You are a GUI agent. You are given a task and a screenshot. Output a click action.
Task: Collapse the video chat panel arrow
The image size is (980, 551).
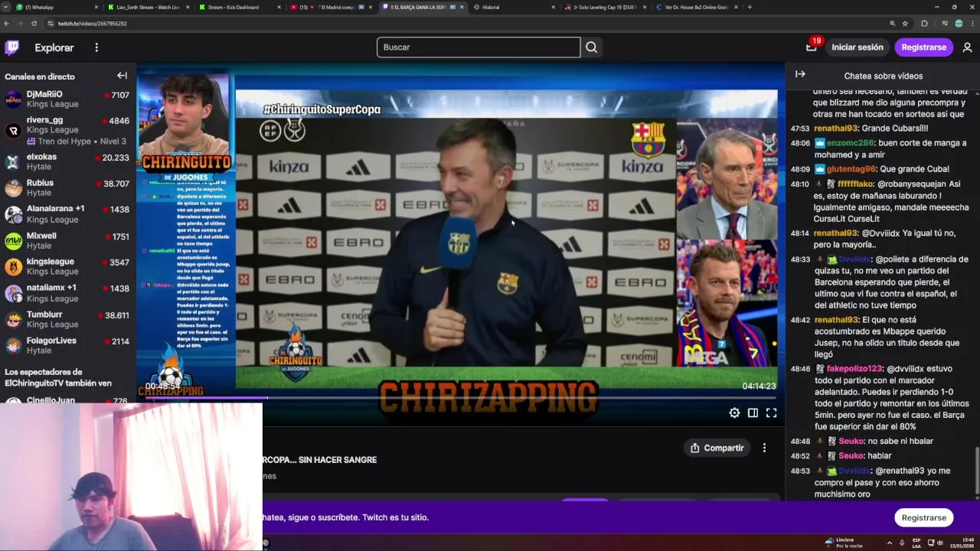pyautogui.click(x=800, y=74)
